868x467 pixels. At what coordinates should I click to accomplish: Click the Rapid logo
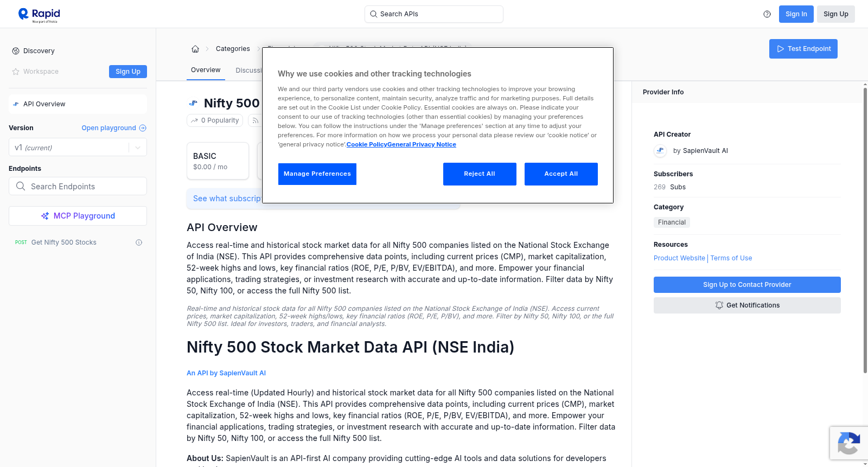pos(39,15)
